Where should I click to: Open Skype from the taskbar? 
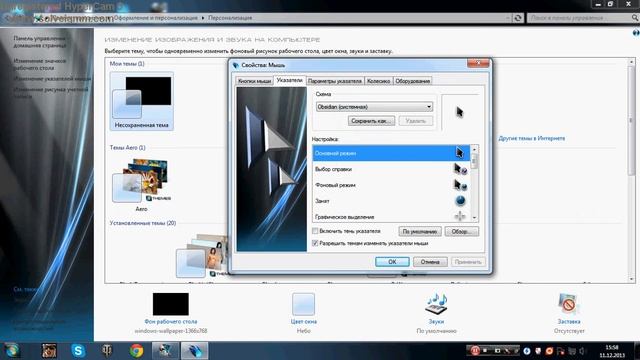click(78, 351)
